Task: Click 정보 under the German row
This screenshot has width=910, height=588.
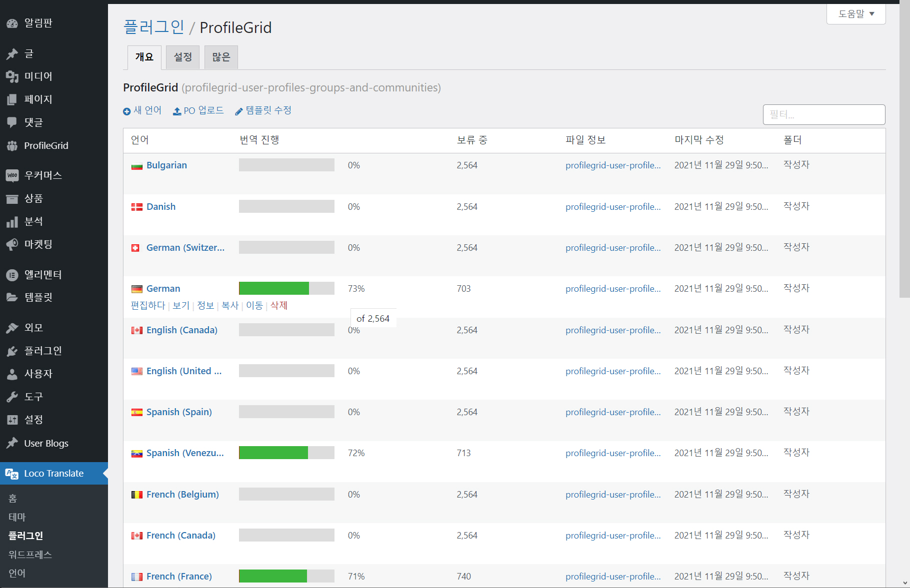Action: click(205, 305)
